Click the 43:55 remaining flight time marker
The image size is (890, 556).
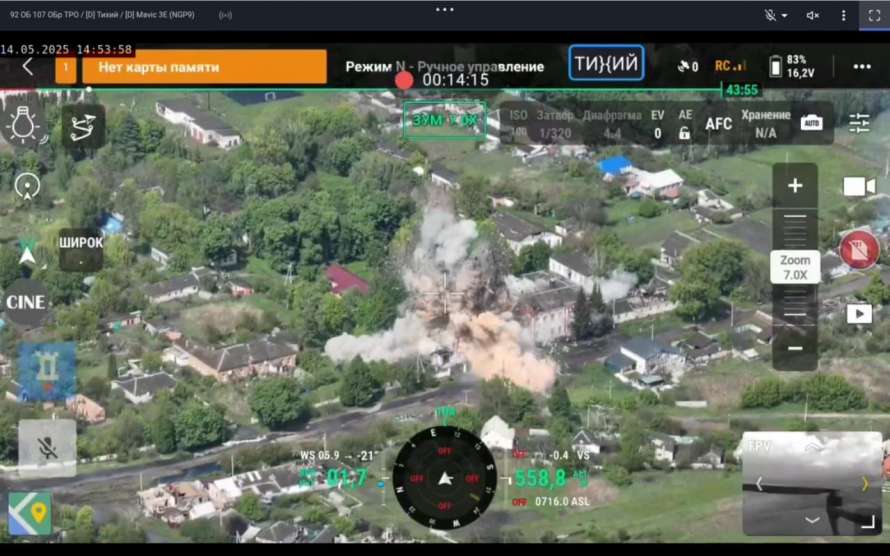tap(742, 90)
